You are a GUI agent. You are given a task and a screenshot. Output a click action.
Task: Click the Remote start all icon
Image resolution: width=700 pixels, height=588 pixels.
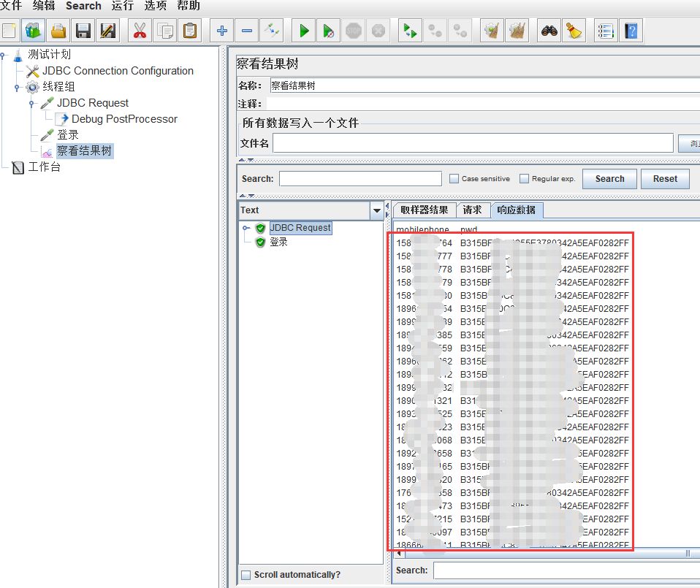click(x=410, y=31)
